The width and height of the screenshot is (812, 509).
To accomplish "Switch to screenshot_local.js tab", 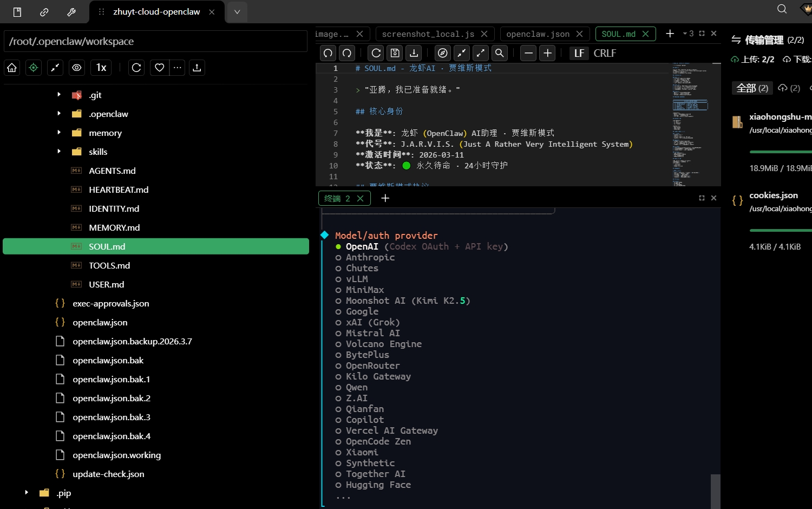I will 428,34.
